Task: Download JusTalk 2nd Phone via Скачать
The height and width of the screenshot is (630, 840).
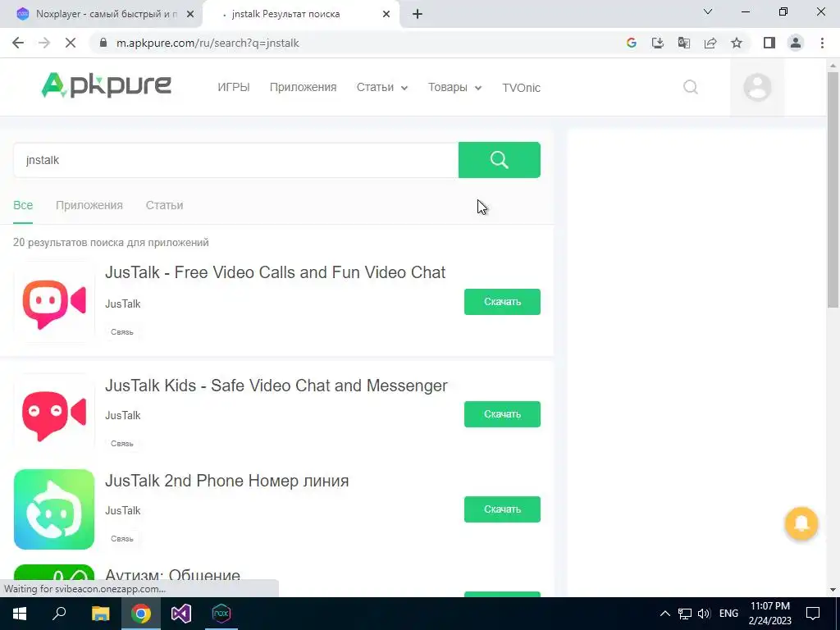Action: tap(502, 509)
